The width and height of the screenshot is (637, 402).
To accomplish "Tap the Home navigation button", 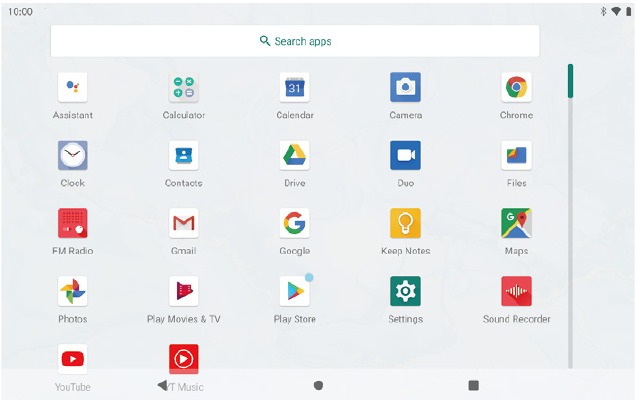I will tap(318, 385).
